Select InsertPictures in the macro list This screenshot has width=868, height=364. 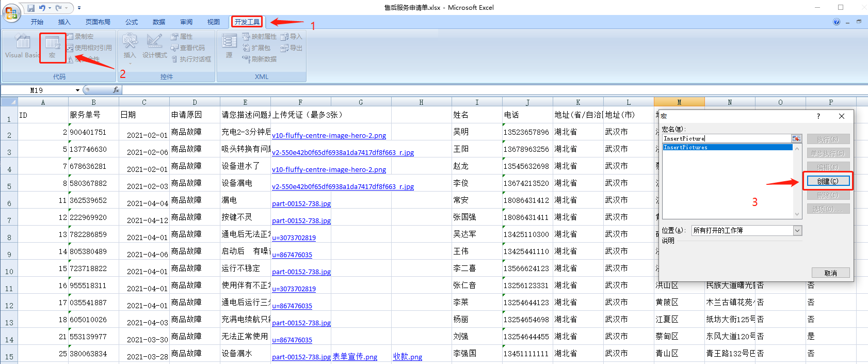point(728,148)
